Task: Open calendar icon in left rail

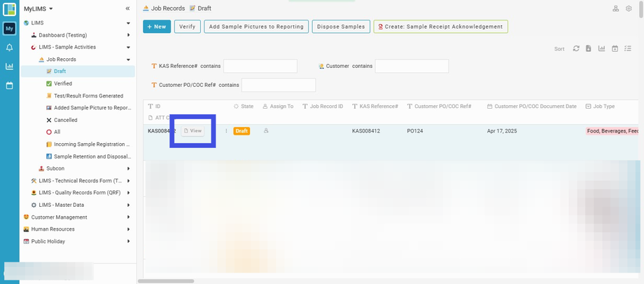Action: pos(9,86)
